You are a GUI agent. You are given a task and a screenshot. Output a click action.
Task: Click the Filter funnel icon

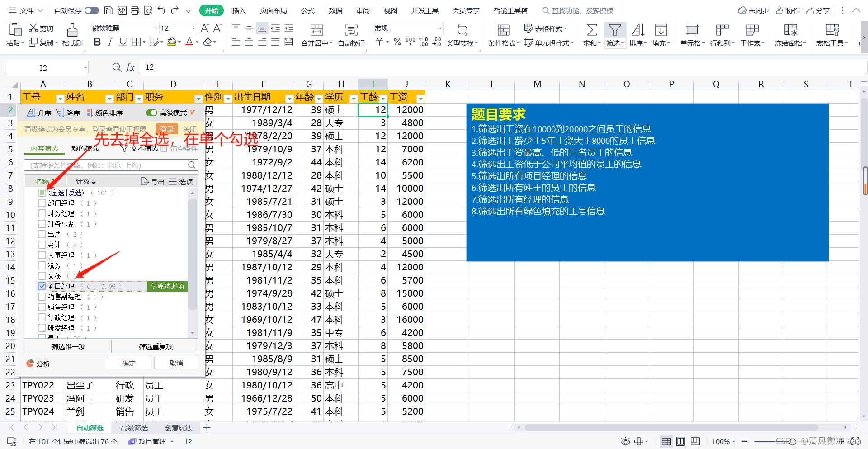point(614,30)
